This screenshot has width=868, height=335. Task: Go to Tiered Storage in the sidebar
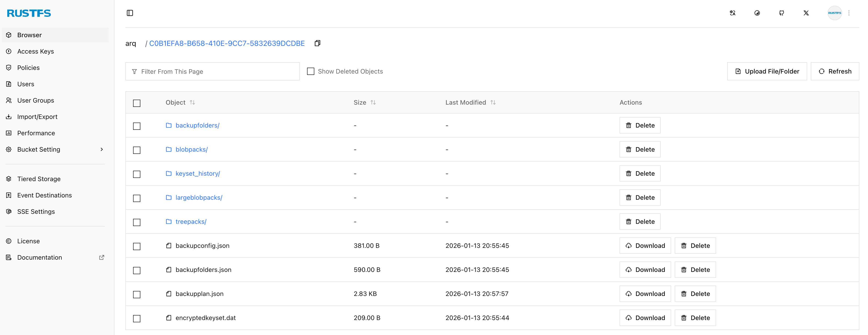39,179
